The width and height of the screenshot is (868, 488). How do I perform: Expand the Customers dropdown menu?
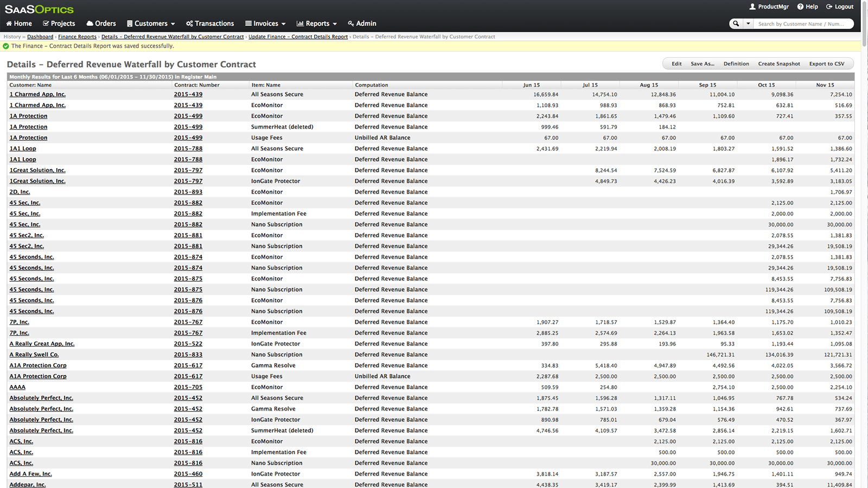[x=151, y=24]
